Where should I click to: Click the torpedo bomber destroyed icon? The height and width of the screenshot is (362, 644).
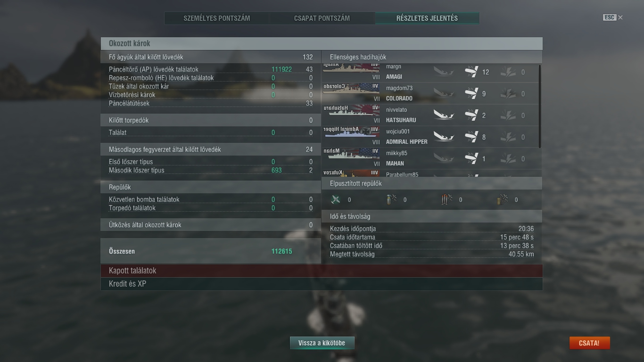447,199
